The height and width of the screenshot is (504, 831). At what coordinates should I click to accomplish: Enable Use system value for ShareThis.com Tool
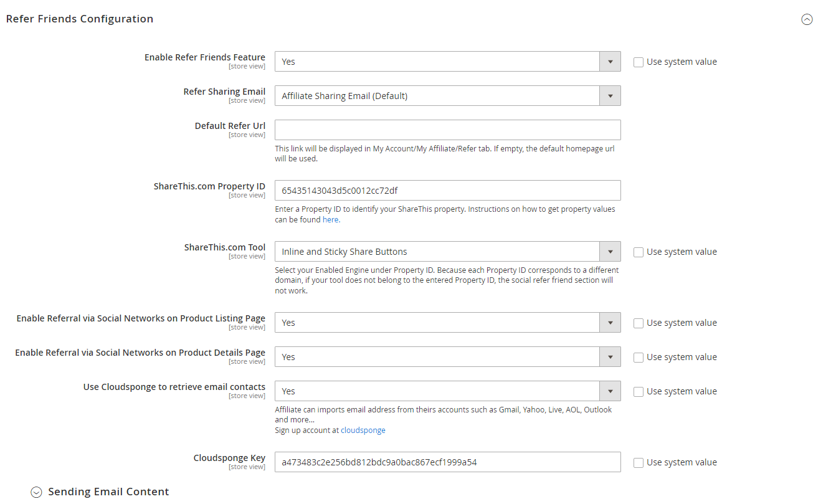639,252
